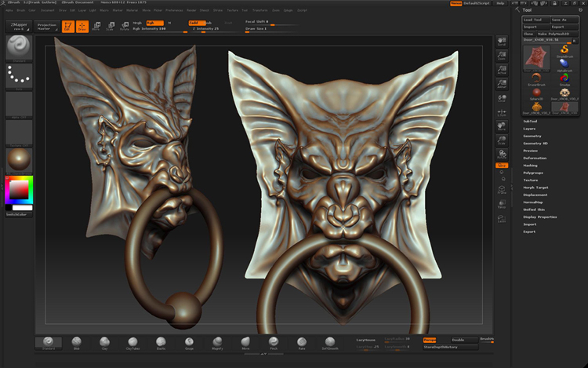Toggle the L.Sym local symmetry button
This screenshot has height=368, width=588.
502,112
